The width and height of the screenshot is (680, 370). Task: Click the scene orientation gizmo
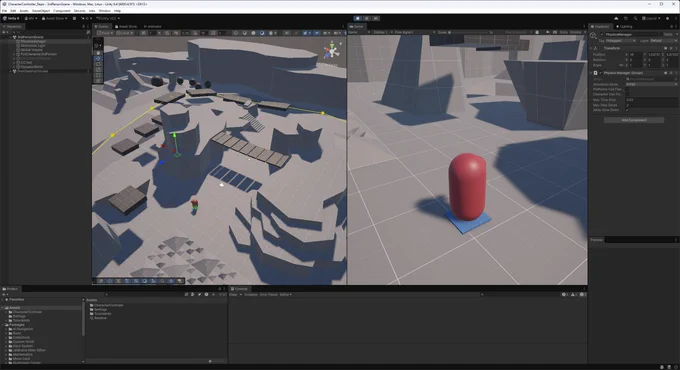point(332,51)
